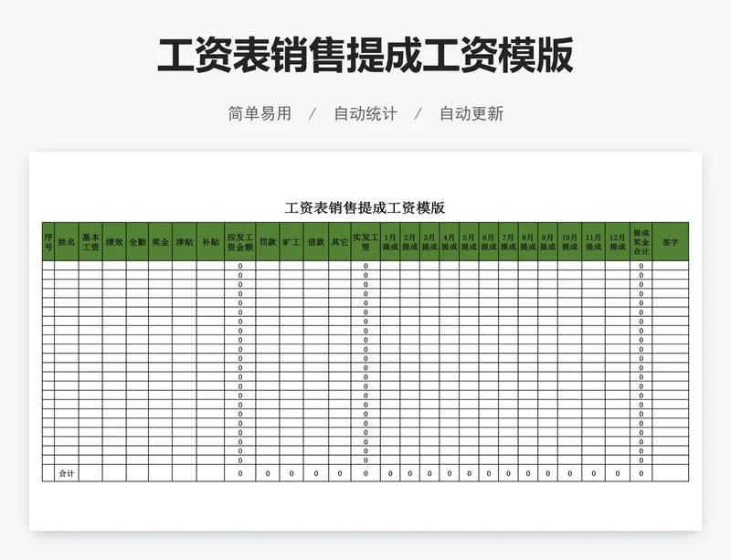Select the 4月提成 column header

pos(449,241)
